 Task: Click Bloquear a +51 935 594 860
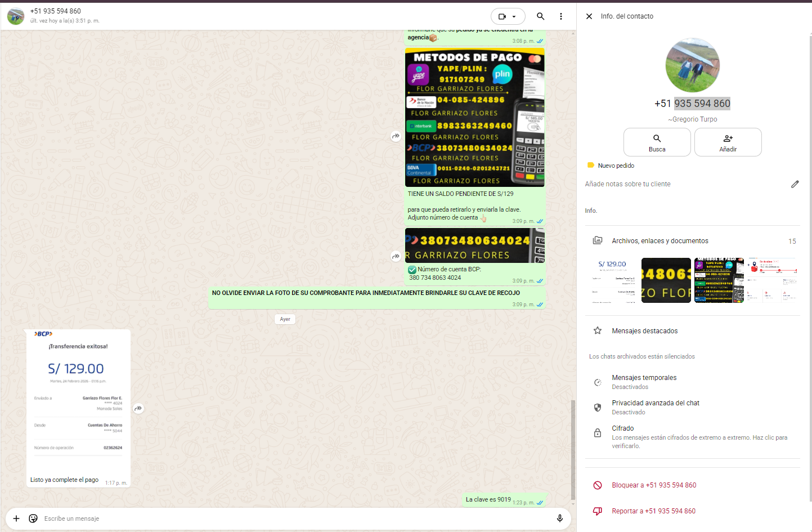tap(653, 485)
